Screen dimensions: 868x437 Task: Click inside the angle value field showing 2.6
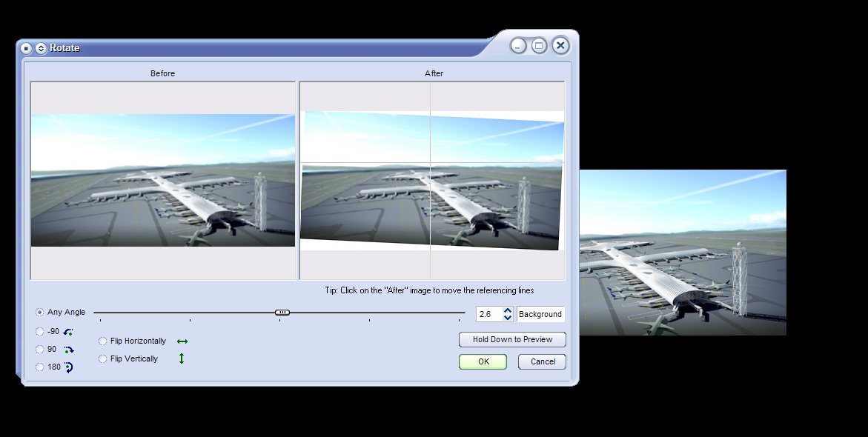point(489,314)
